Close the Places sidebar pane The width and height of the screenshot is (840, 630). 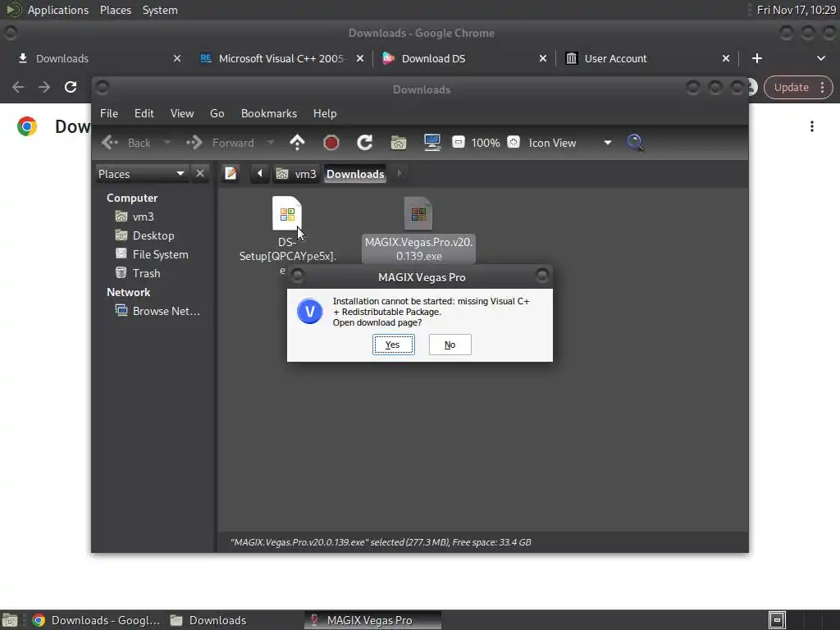200,174
